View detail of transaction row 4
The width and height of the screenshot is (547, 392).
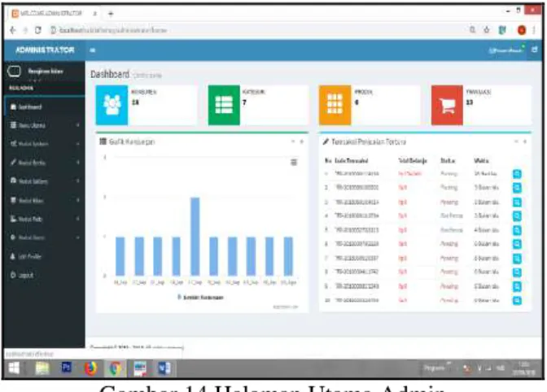(517, 216)
